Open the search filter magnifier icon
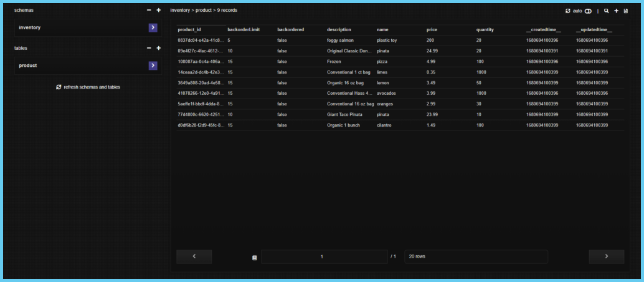 [607, 11]
